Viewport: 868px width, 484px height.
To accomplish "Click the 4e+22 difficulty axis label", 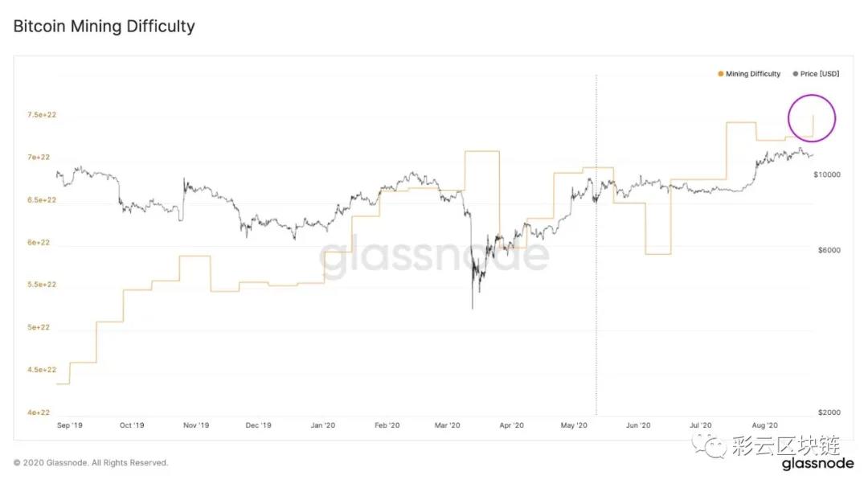I will [x=39, y=412].
